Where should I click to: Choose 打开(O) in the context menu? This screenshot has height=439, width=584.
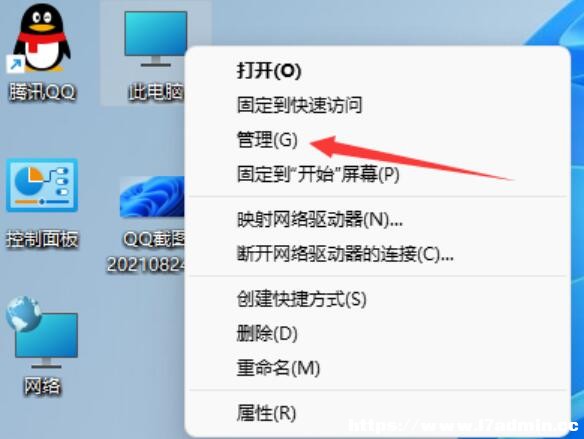coord(269,71)
